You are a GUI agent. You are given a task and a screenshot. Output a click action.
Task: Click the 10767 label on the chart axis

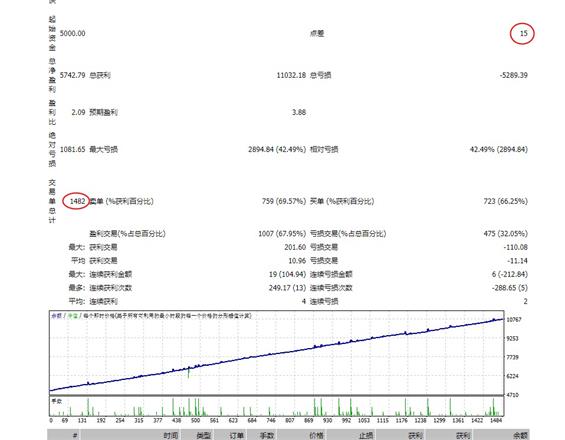(513, 320)
